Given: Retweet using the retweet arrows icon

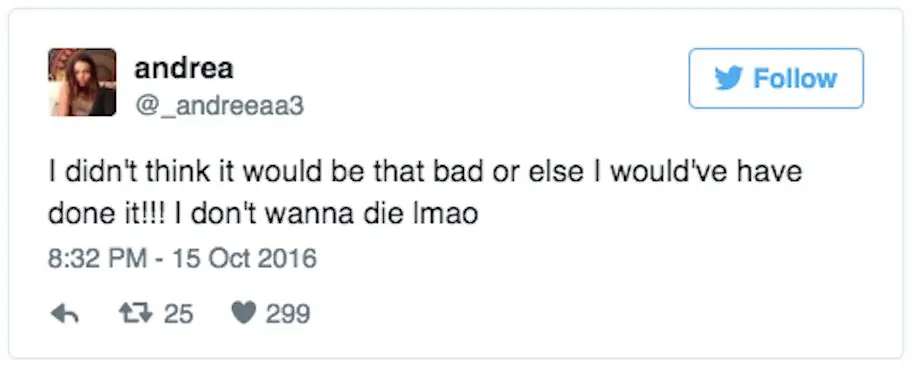Looking at the screenshot, I should 136,315.
